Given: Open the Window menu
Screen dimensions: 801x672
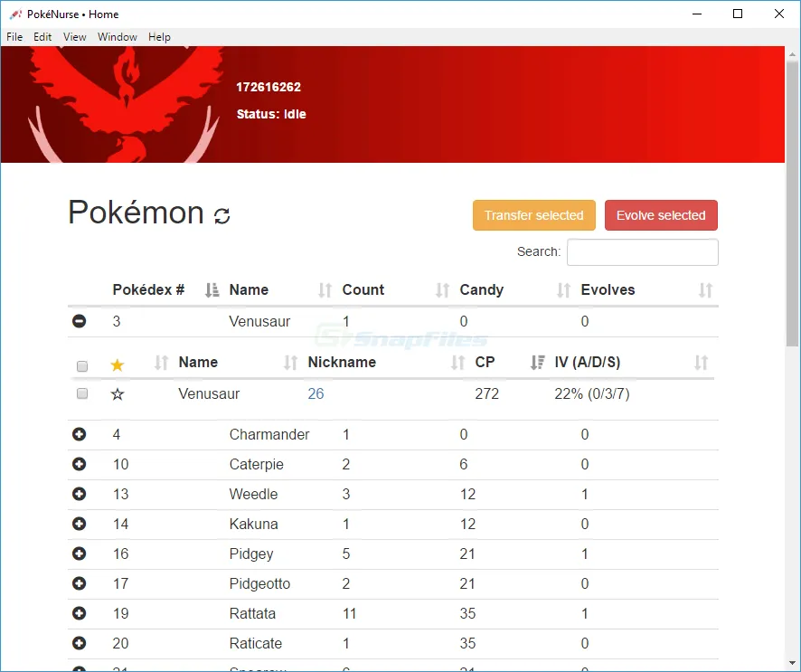Looking at the screenshot, I should coord(118,37).
